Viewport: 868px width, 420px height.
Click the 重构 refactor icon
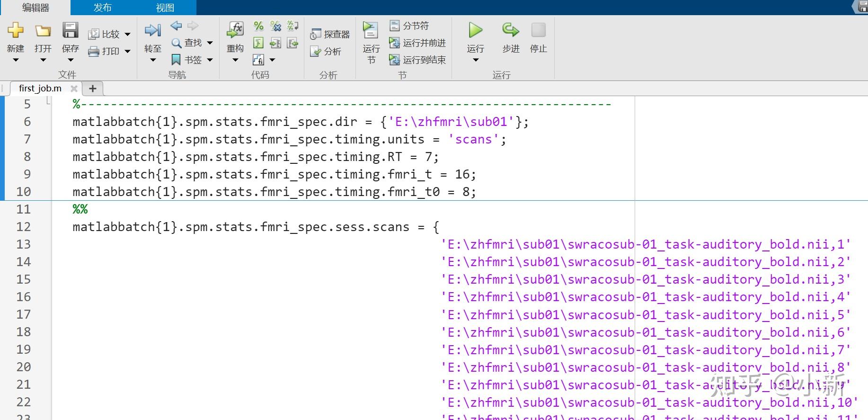tap(235, 30)
